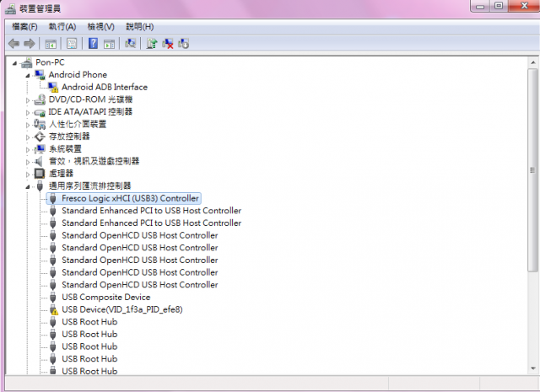Expand the 系統裝置 node
Screen dimensions: 540x392
28,150
